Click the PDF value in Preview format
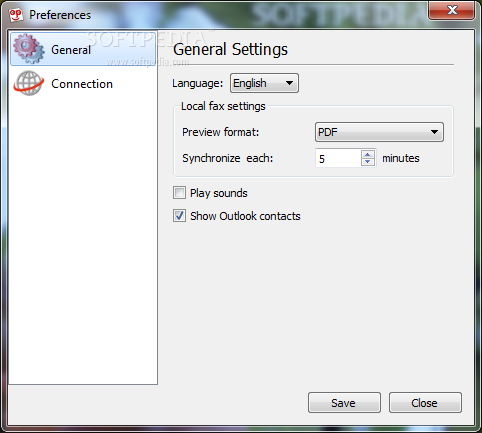The width and height of the screenshot is (482, 433). pos(328,132)
